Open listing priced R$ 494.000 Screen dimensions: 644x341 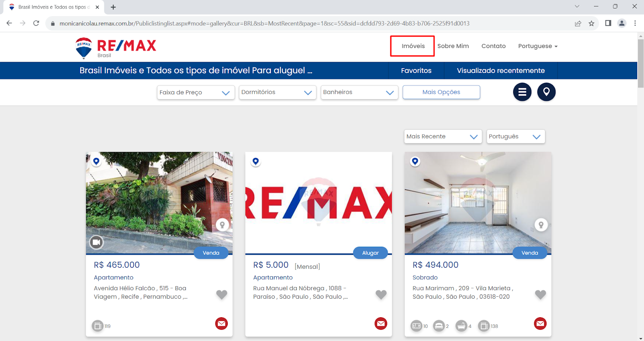point(436,265)
